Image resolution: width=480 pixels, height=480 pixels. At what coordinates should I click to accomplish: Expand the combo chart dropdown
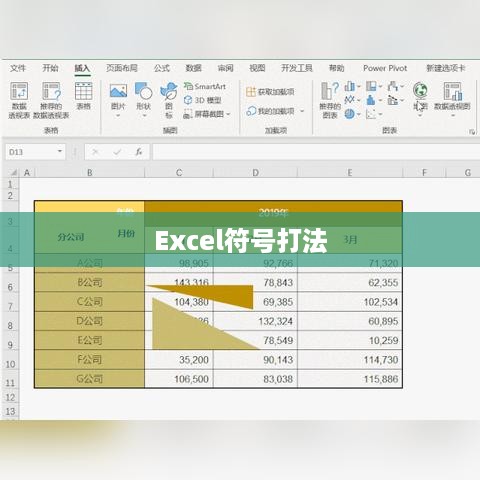[x=402, y=100]
